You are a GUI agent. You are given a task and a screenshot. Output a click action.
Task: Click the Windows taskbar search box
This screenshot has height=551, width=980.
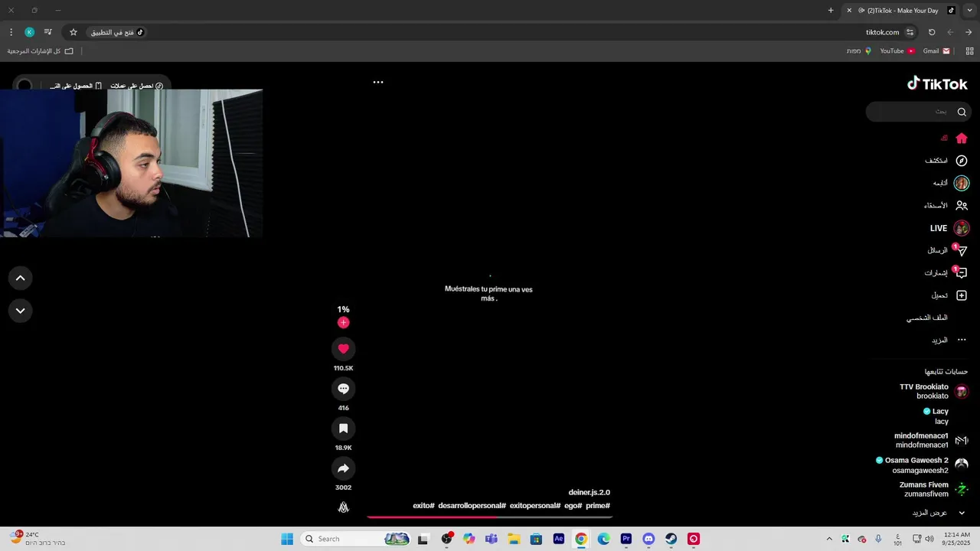tap(357, 539)
